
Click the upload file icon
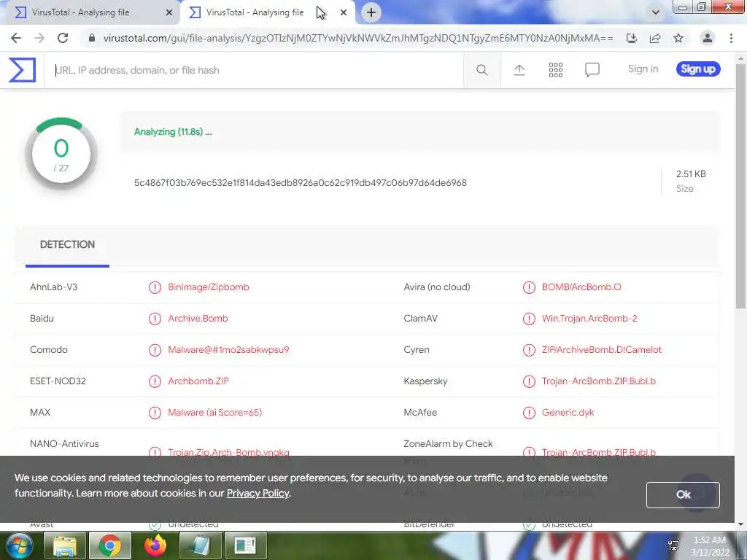(x=519, y=70)
